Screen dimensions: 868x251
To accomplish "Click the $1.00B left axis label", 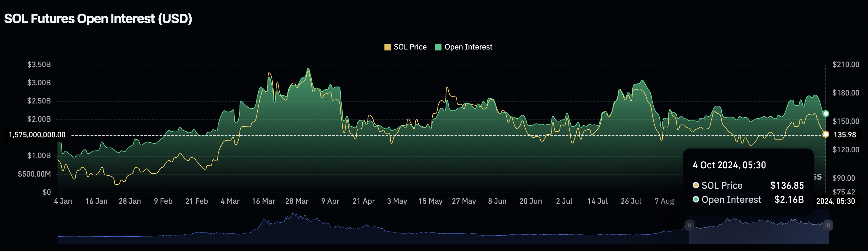I will (x=39, y=155).
